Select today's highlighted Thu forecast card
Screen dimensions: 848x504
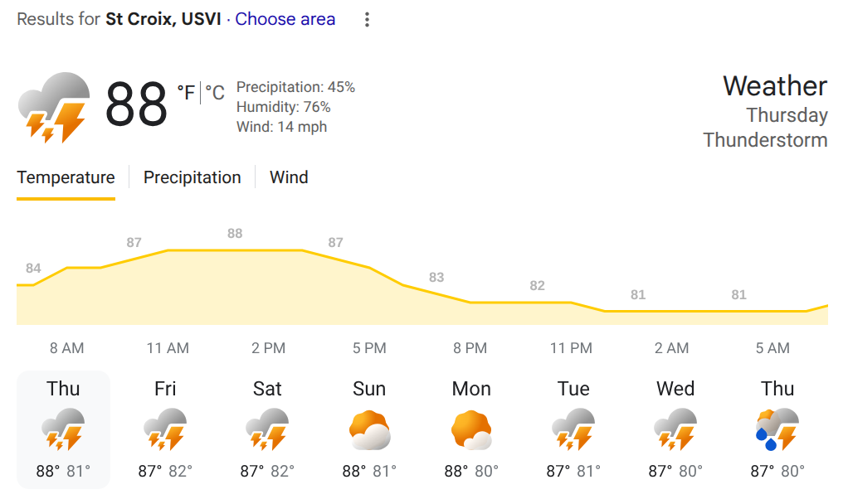tap(63, 429)
